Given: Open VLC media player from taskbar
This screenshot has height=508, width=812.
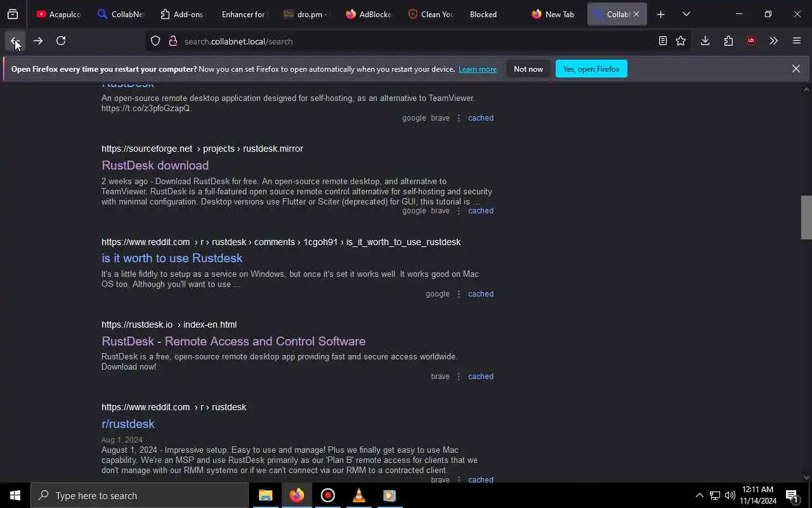Looking at the screenshot, I should pyautogui.click(x=358, y=495).
